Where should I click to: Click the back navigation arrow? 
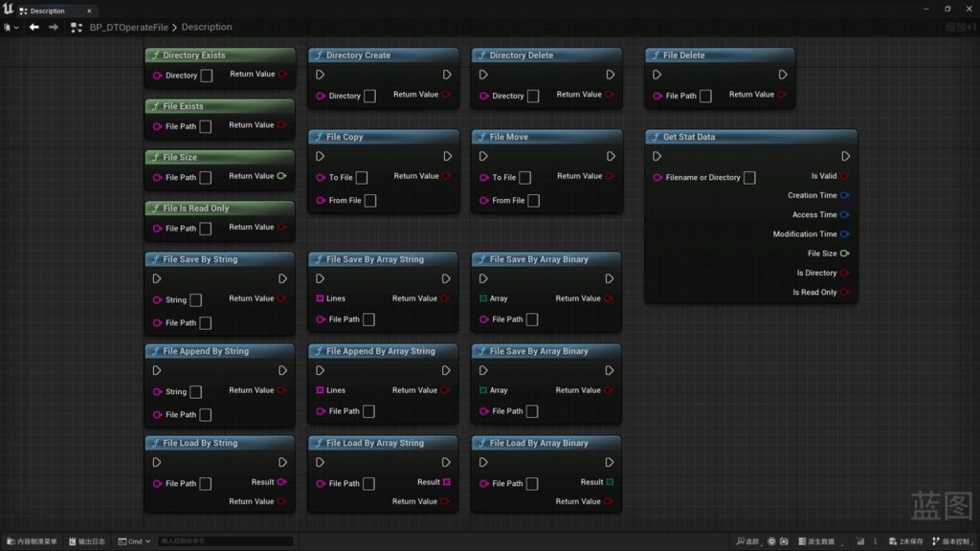(34, 27)
